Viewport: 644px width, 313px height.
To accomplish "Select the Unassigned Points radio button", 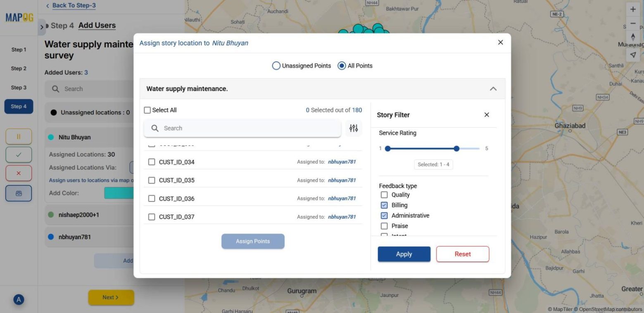I will coord(276,65).
